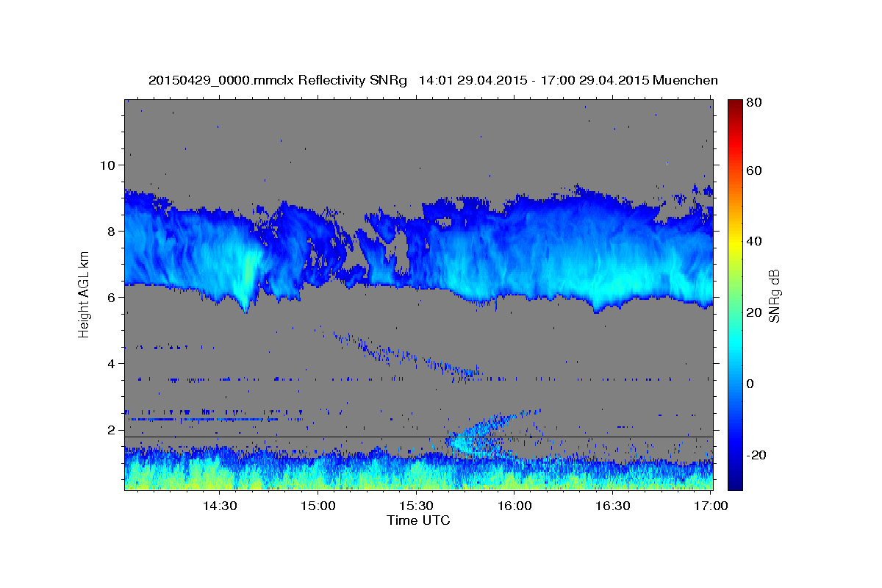Click the 'Time UTC' axis label
The height and width of the screenshot is (588, 882).
[x=418, y=520]
